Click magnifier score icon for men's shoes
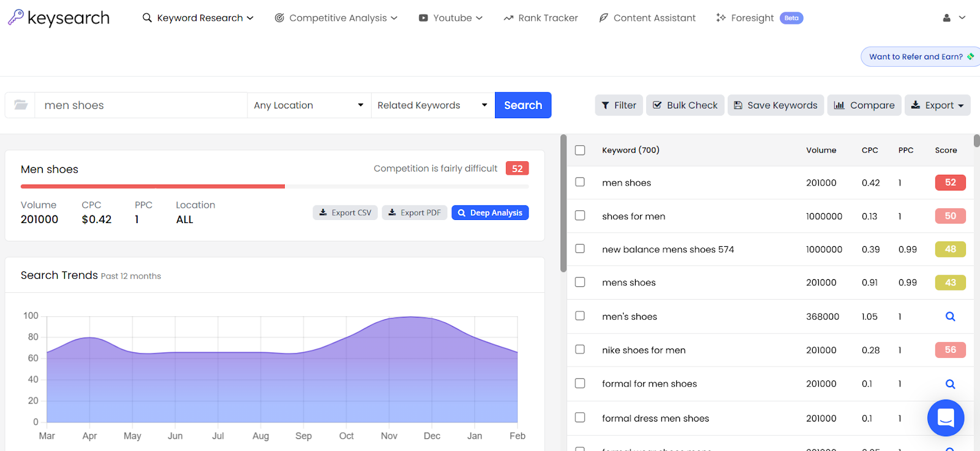This screenshot has height=451, width=980. [x=950, y=317]
